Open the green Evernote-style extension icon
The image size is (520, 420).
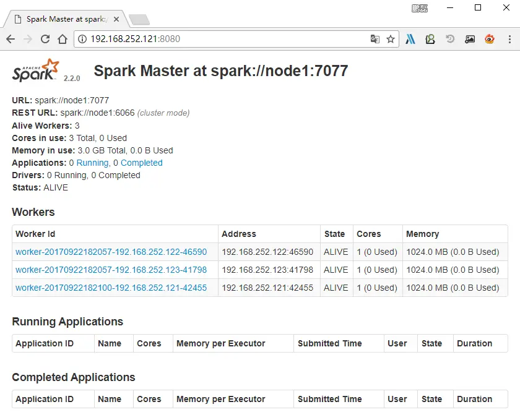coord(430,39)
